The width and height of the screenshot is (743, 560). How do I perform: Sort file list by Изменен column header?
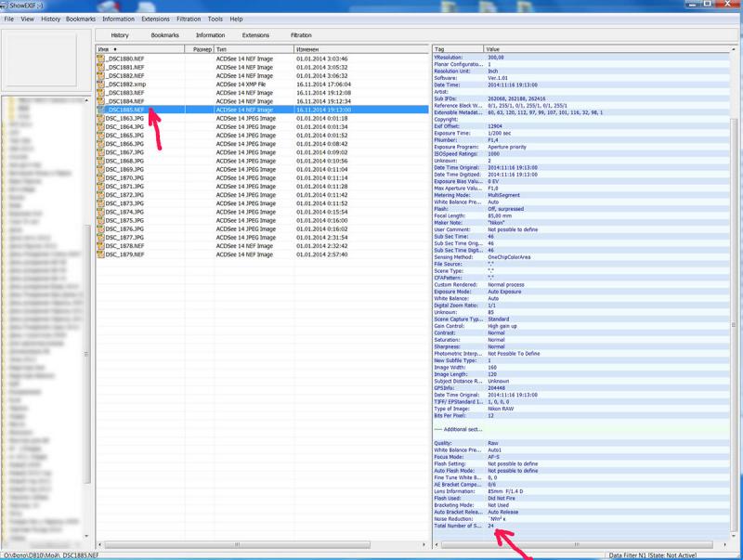point(361,49)
